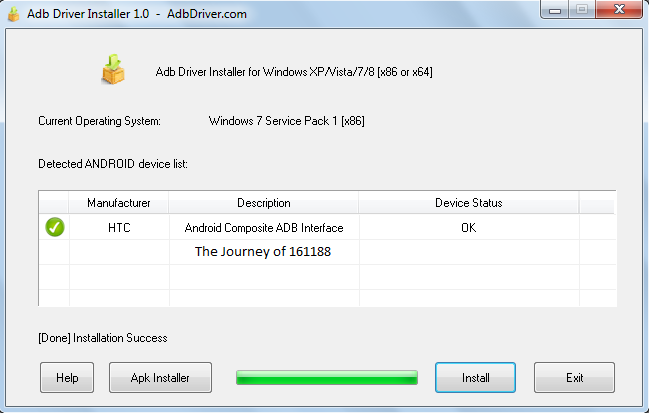Click the Device Status column header
Viewport: 649px width, 413px height.
coord(468,203)
